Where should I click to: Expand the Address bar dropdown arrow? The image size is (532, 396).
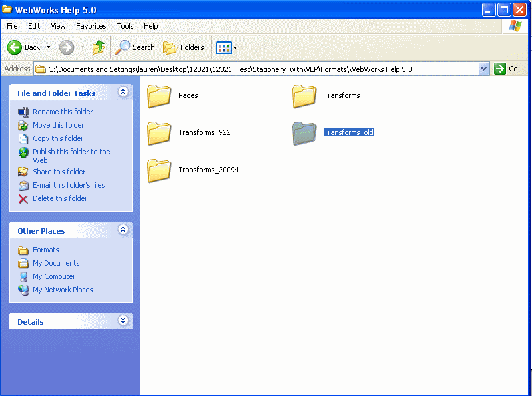(484, 69)
